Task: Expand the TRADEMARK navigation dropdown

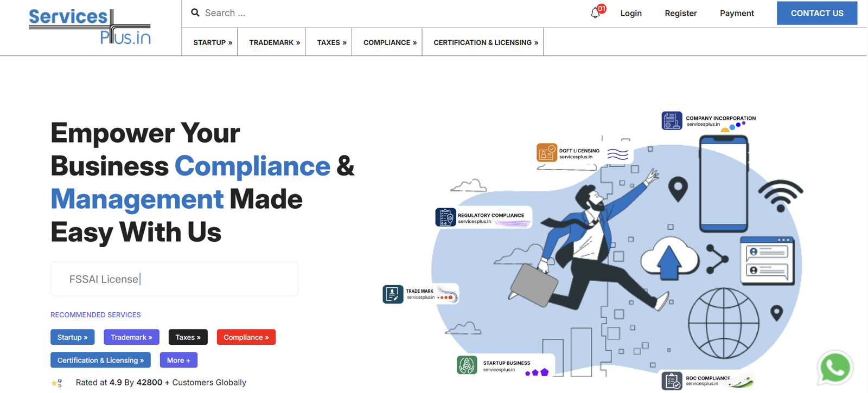Action: point(275,42)
